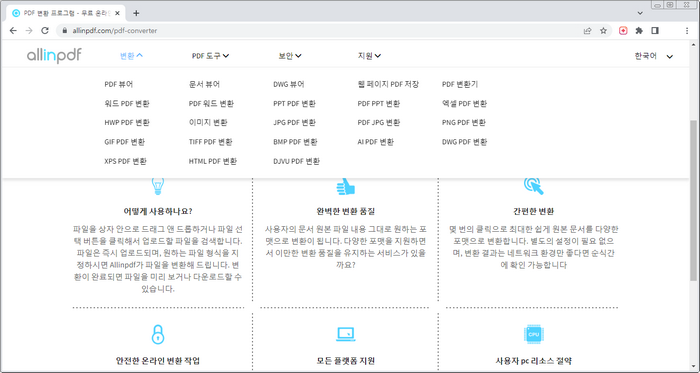The image size is (700, 373).
Task: Open the Extensions puzzle piece menu
Action: (639, 31)
